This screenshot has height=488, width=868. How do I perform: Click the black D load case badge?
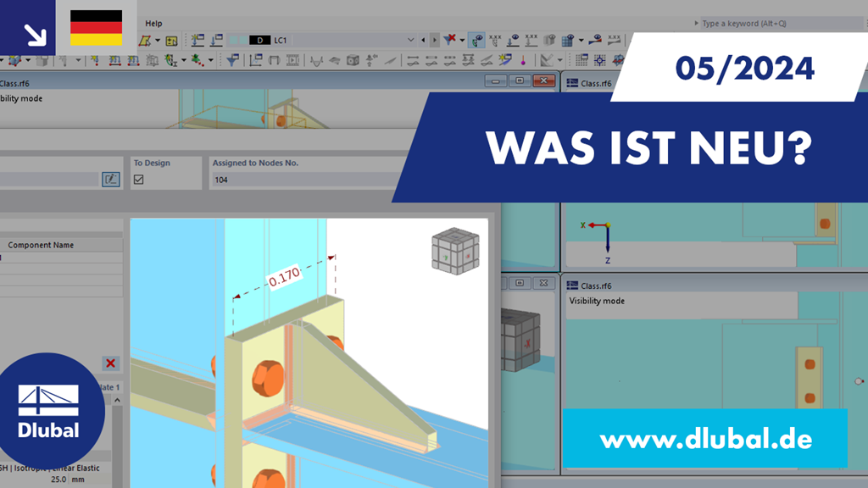(259, 41)
